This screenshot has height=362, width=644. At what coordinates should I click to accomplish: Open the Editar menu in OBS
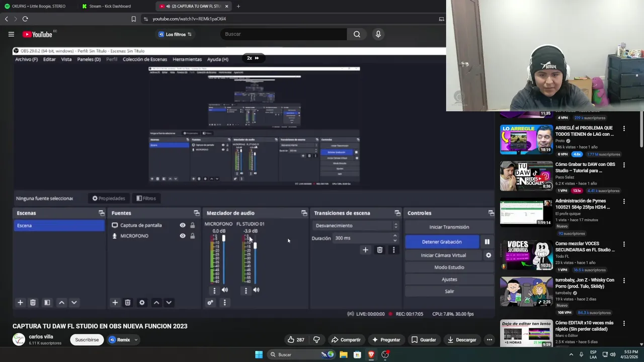pos(49,59)
